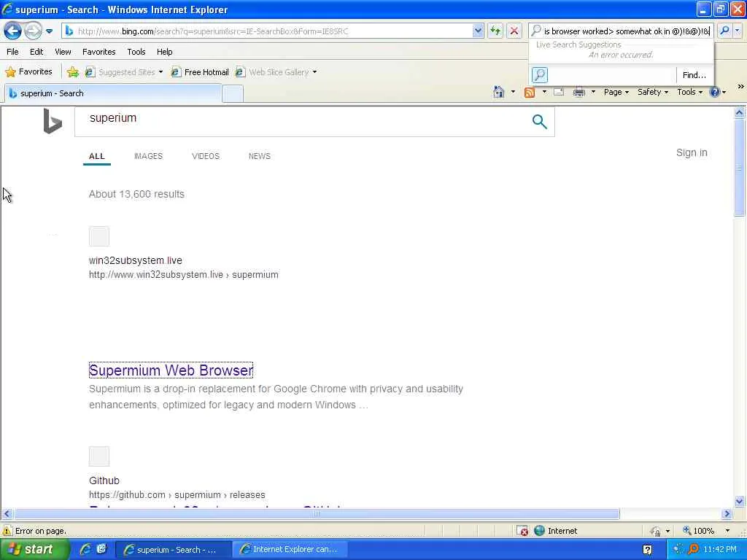747x560 pixels.
Task: Click Add to Favorites Bar star icon
Action: (73, 72)
